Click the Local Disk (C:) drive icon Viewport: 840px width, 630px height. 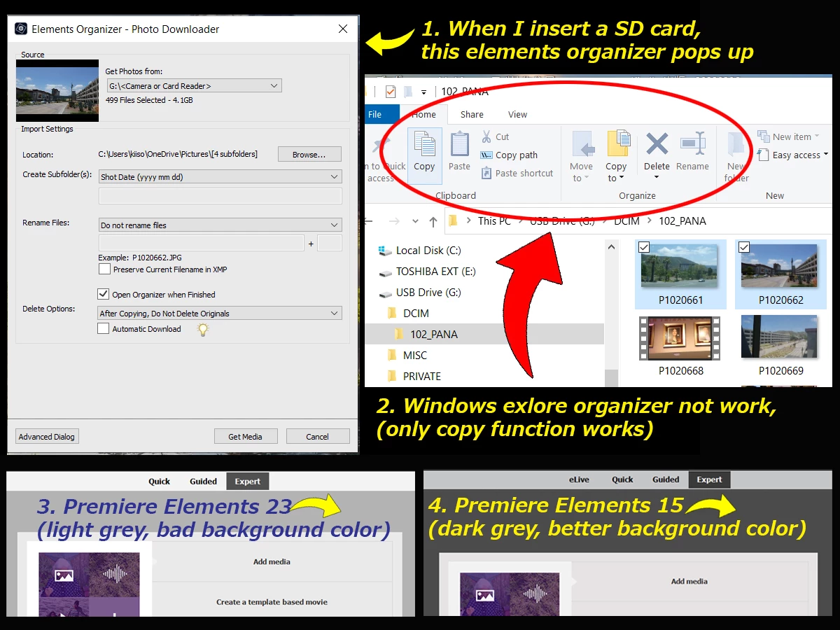385,251
